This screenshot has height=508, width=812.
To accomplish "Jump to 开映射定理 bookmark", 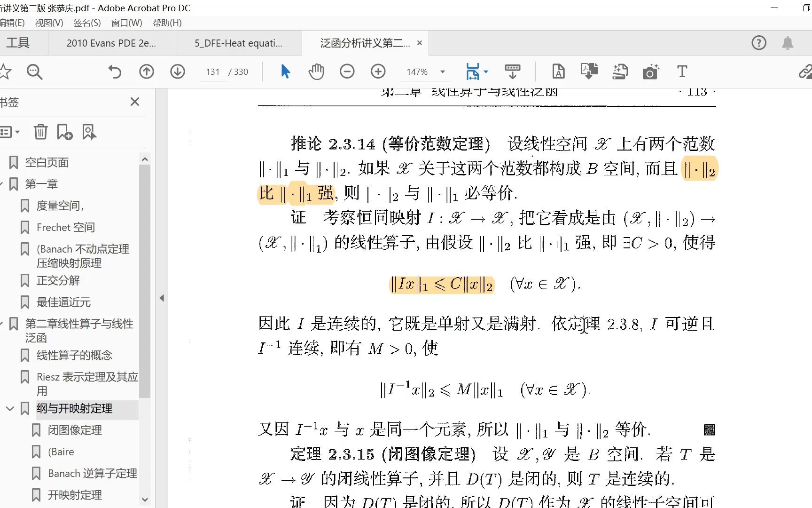I will tap(75, 495).
